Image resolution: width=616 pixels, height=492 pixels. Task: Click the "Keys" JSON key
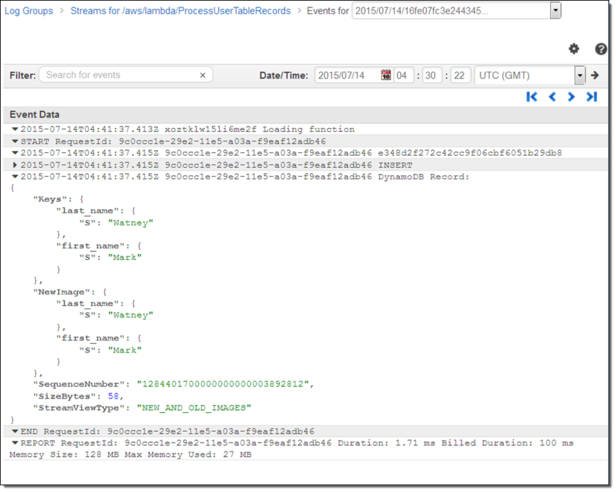pos(50,199)
